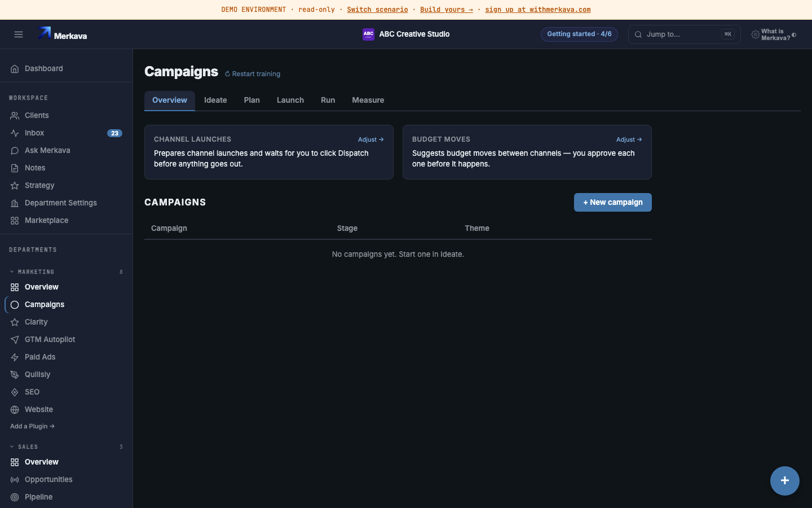Click the Ask Merkava chat icon
This screenshot has width=812, height=508.
15,151
